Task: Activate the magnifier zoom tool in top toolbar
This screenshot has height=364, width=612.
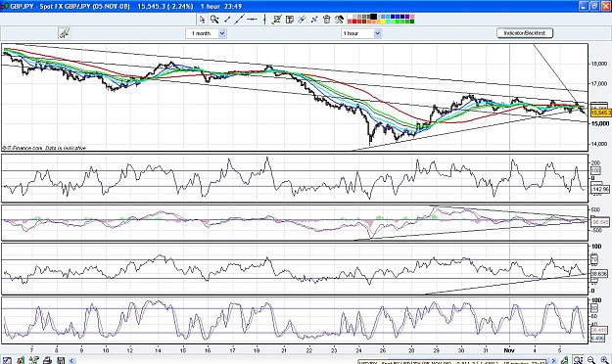Action: [214, 20]
